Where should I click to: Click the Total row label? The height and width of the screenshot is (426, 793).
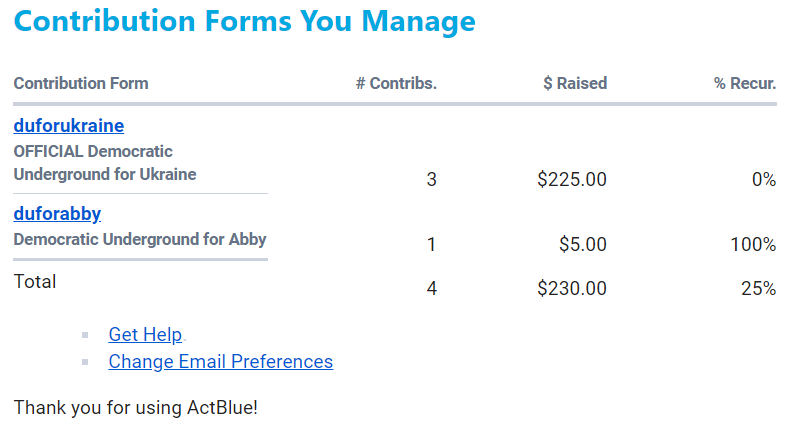(x=35, y=282)
